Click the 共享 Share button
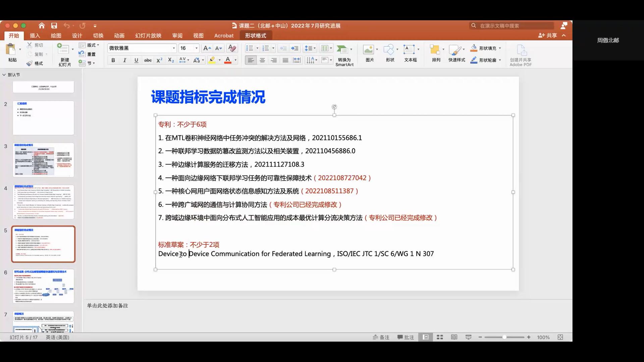The image size is (644, 362). tap(548, 35)
